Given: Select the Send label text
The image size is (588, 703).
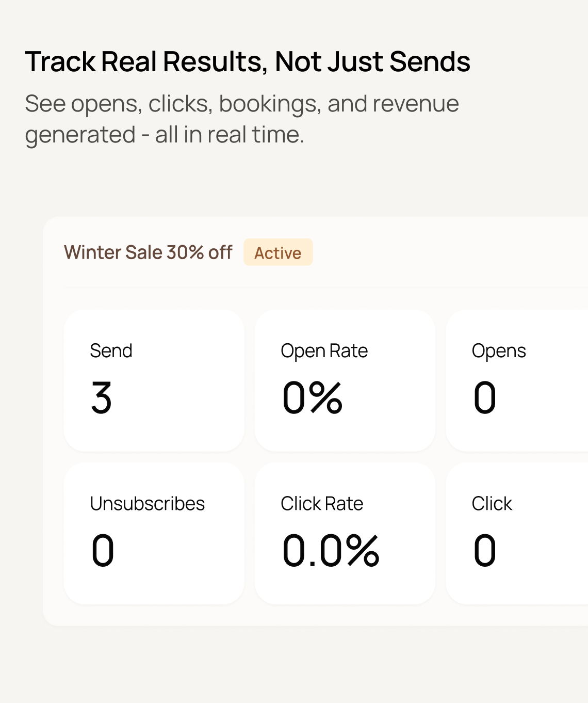Looking at the screenshot, I should [111, 351].
